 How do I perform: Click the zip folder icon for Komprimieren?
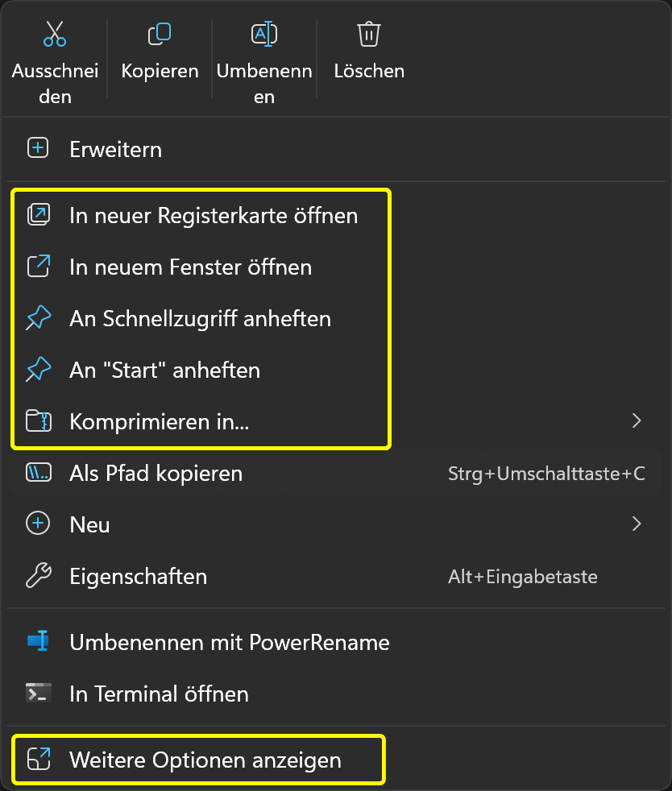pos(38,421)
